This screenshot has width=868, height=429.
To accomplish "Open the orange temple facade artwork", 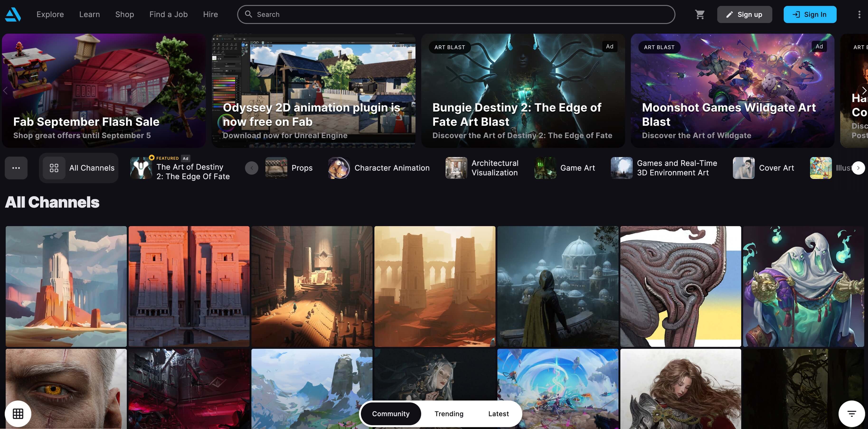I will [189, 286].
